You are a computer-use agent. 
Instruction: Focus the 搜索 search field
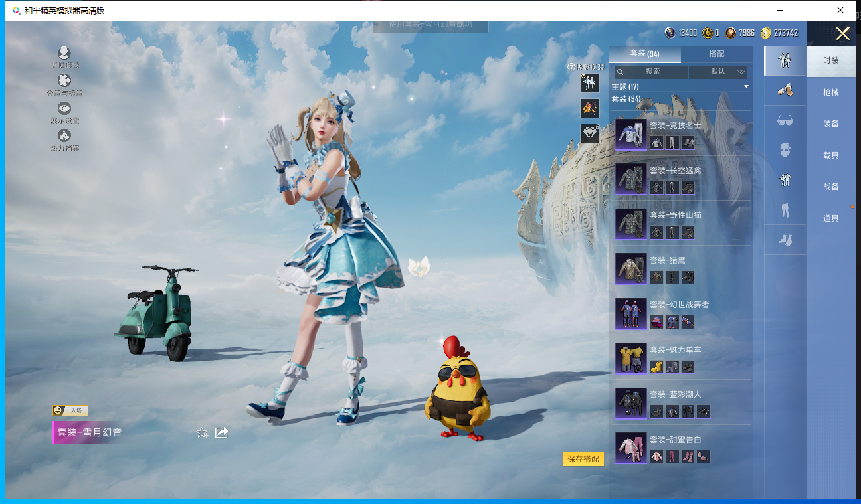pos(651,72)
